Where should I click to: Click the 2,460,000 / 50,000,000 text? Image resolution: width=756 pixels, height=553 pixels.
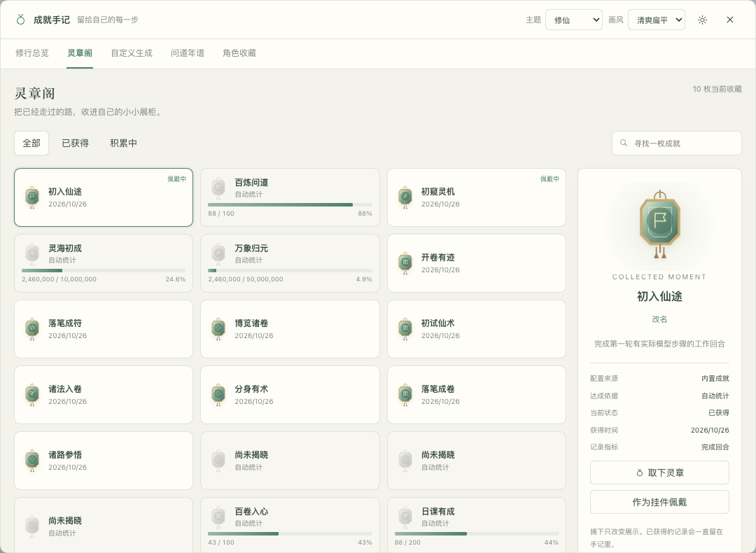tap(246, 279)
